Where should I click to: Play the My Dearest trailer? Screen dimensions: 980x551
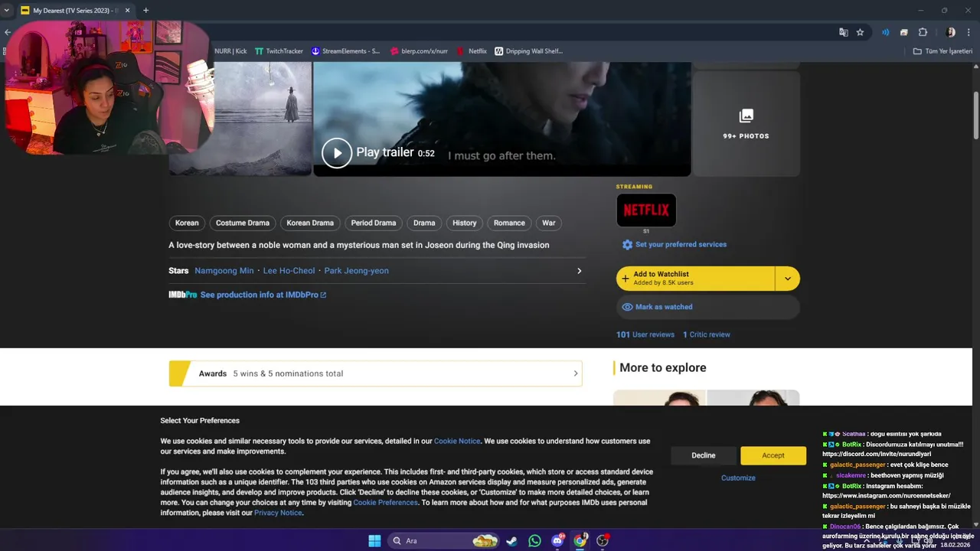[337, 153]
